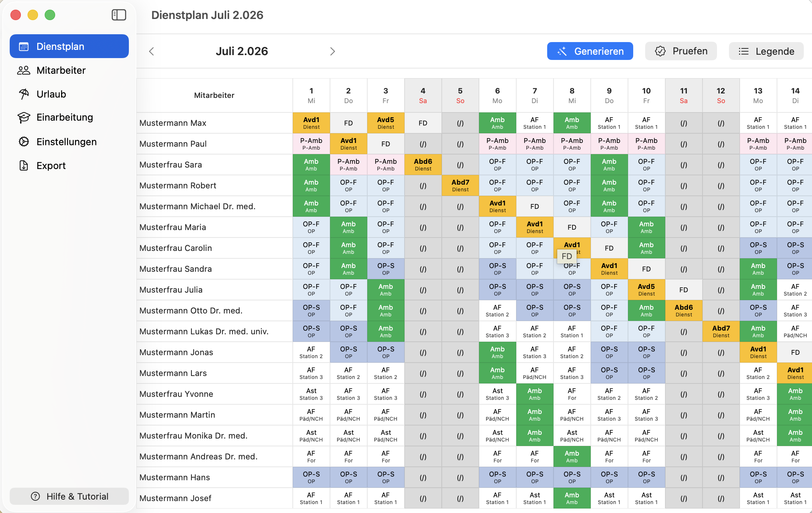The height and width of the screenshot is (513, 812).
Task: Click Mustermann Michael Avd1 cell on day 6
Action: pyautogui.click(x=498, y=206)
